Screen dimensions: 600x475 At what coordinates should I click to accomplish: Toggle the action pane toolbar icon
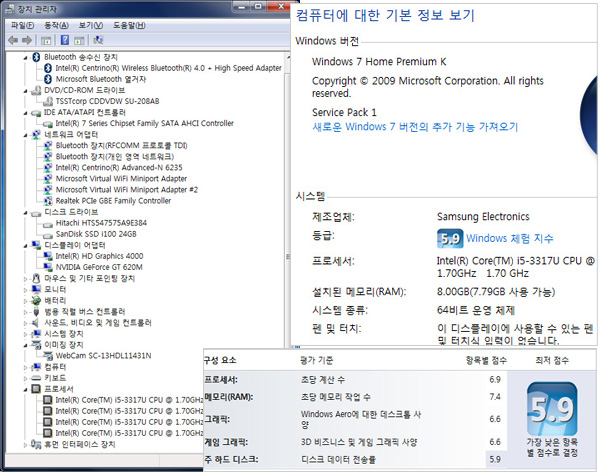click(x=79, y=40)
